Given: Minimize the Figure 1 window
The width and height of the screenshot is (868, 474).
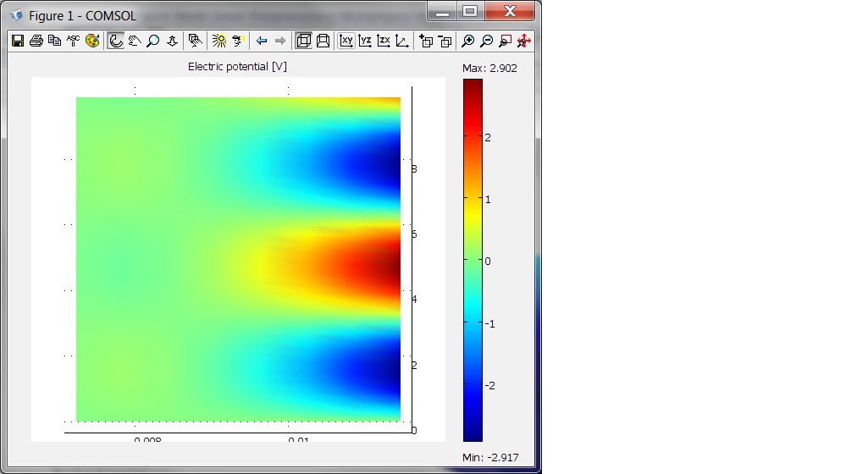Looking at the screenshot, I should (442, 11).
